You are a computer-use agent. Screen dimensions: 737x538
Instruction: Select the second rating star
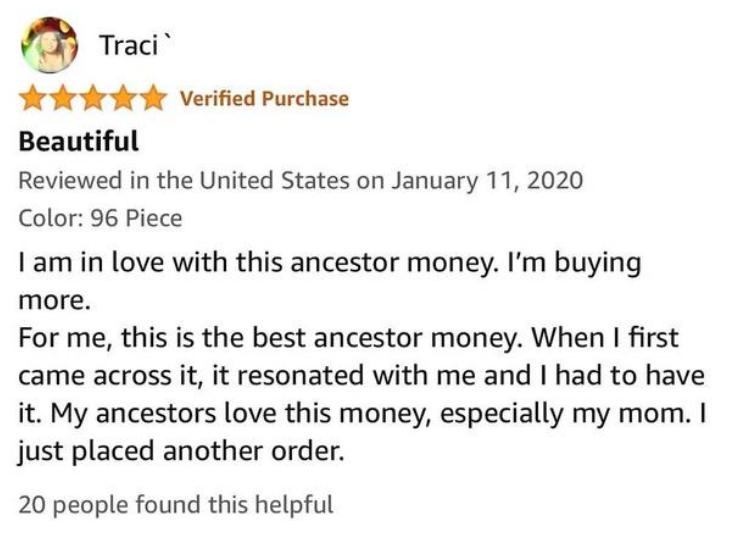pyautogui.click(x=63, y=98)
